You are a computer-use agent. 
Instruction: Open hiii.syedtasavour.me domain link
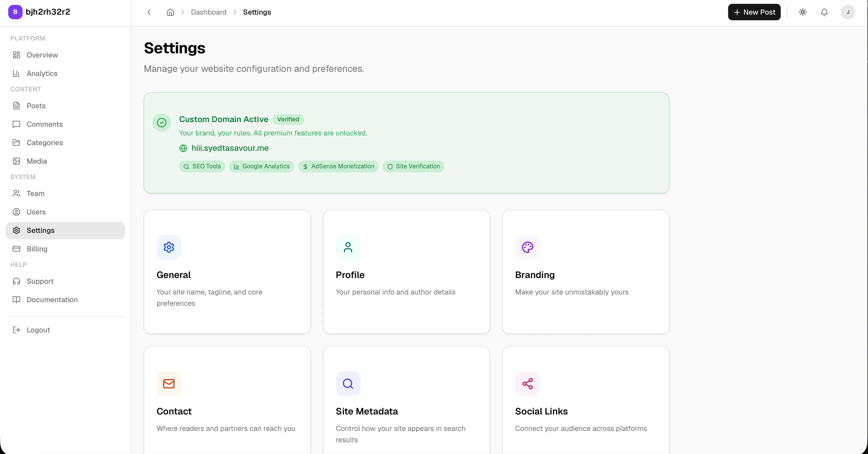point(230,148)
